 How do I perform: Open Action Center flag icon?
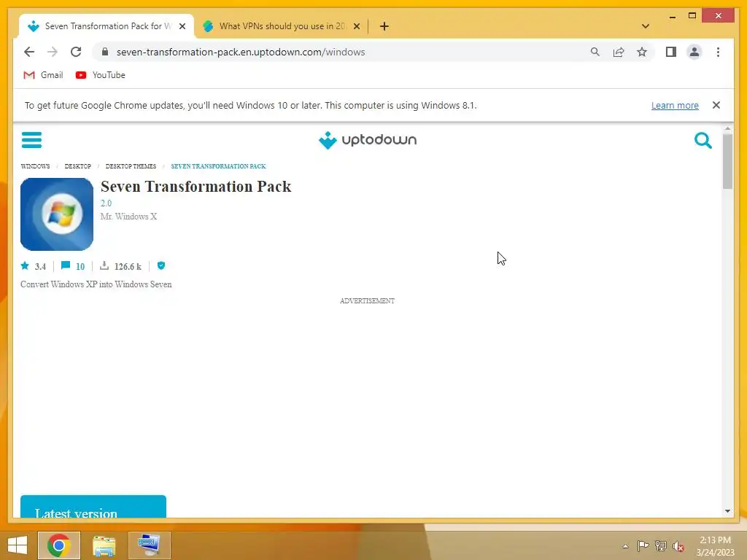coord(643,545)
